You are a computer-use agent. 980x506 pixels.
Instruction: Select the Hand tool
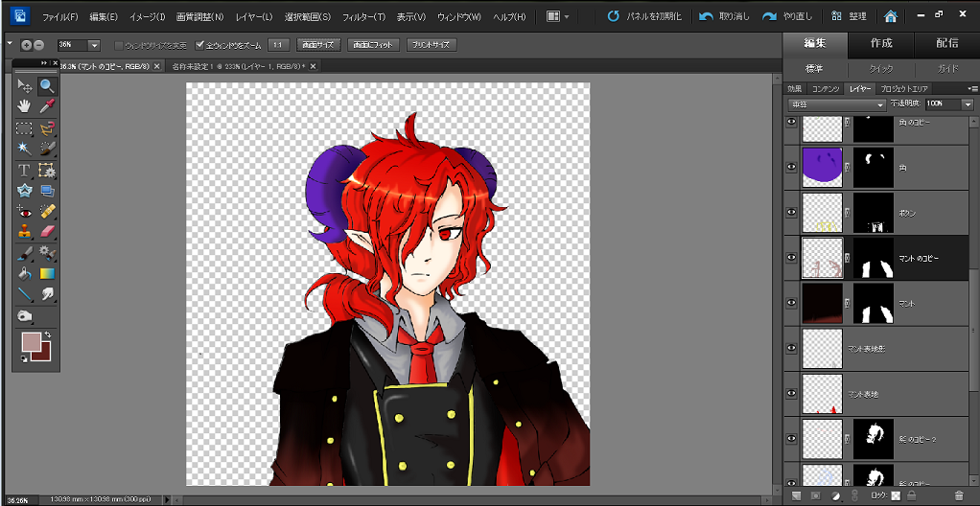[25, 105]
